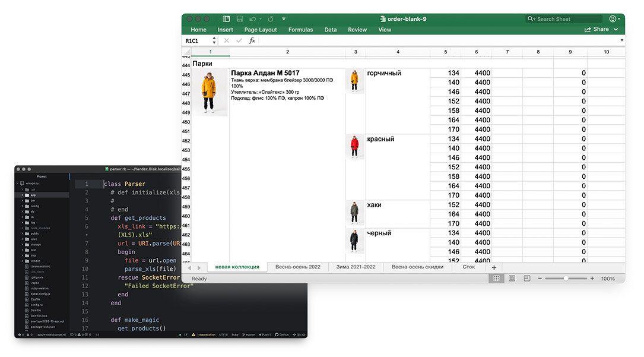Click the Select All corner of the sheet
Screen dimensions: 644x357
186,52
